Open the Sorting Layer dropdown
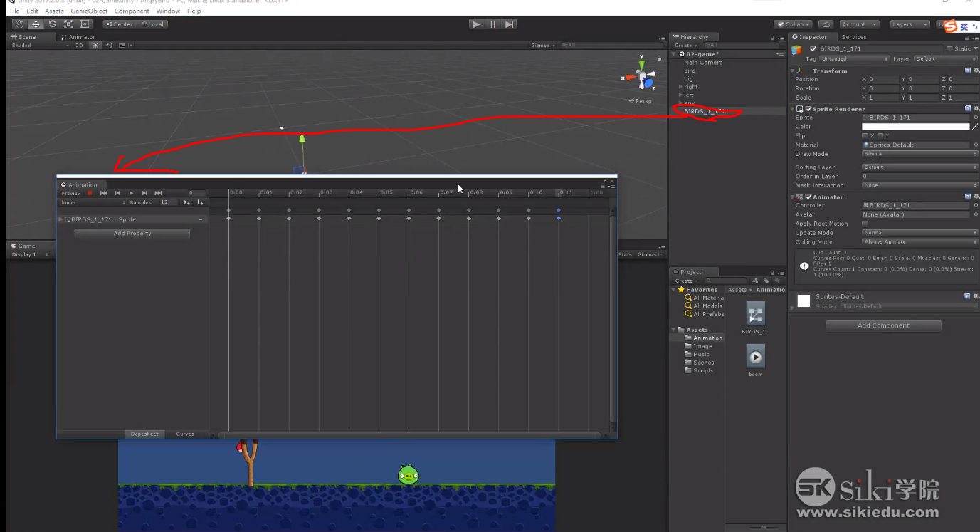Image resolution: width=980 pixels, height=532 pixels. coord(920,167)
